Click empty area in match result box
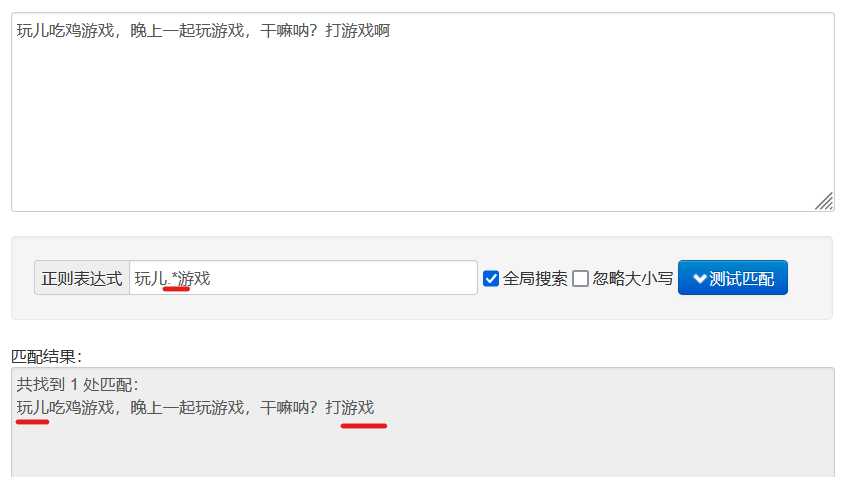This screenshot has height=477, width=862. pyautogui.click(x=423, y=448)
